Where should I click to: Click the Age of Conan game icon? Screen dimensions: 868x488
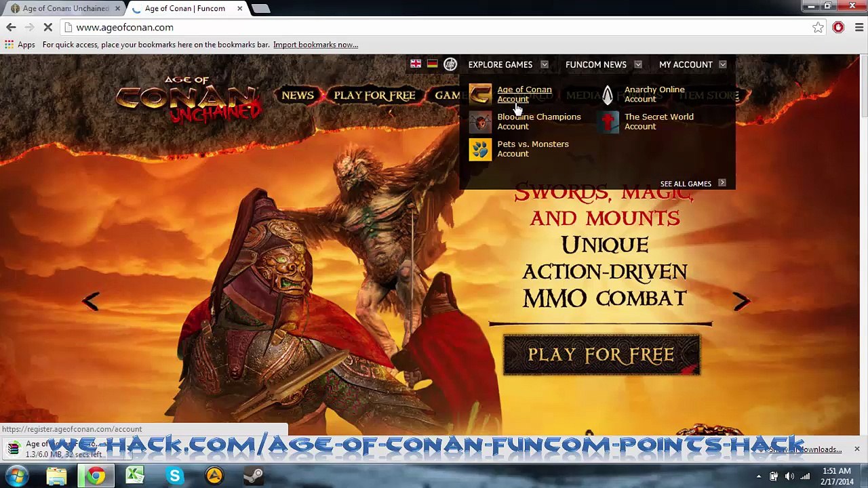480,94
